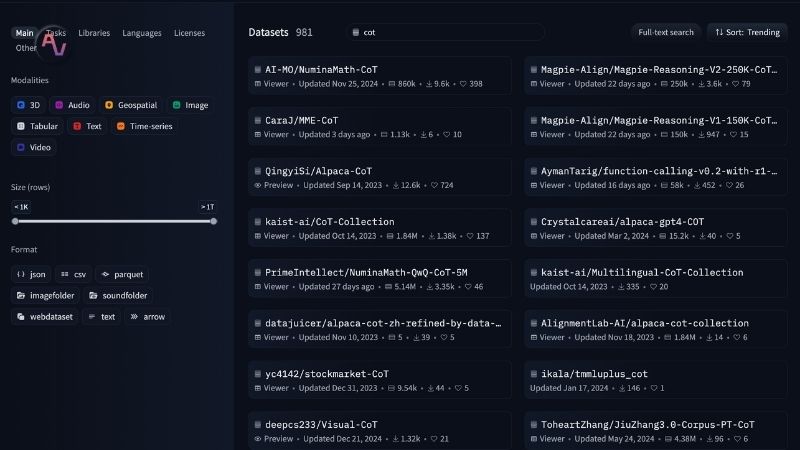This screenshot has width=800, height=450.
Task: Click the size rows slider track
Action: coord(114,221)
